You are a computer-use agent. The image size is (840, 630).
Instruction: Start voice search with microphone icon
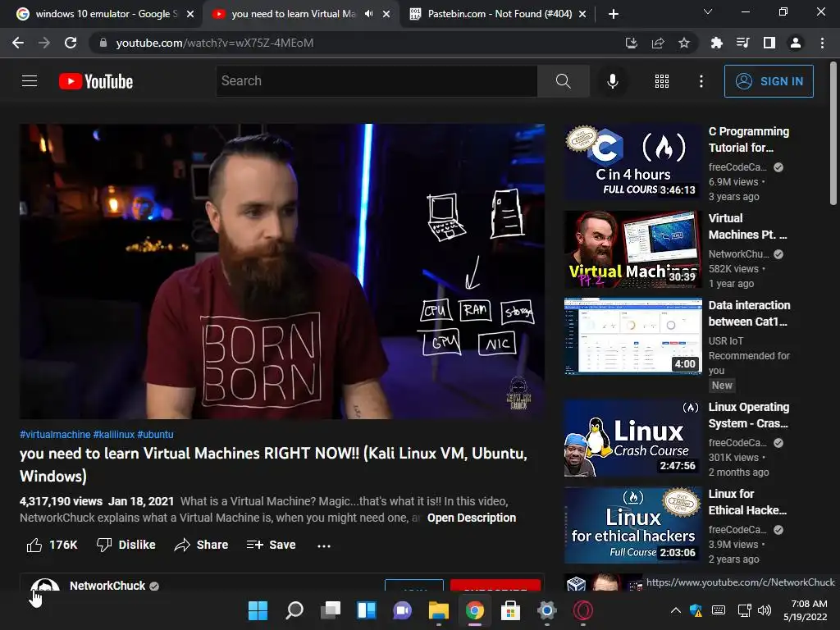click(x=612, y=81)
